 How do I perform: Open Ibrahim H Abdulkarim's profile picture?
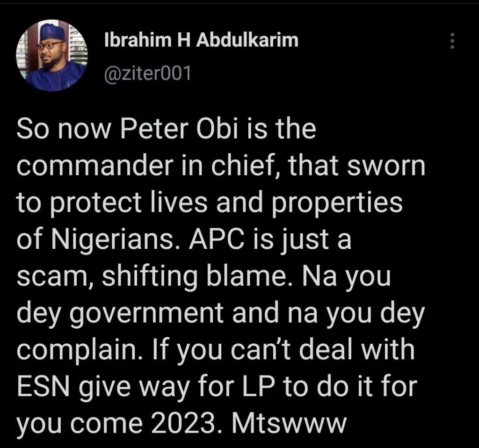click(x=52, y=55)
